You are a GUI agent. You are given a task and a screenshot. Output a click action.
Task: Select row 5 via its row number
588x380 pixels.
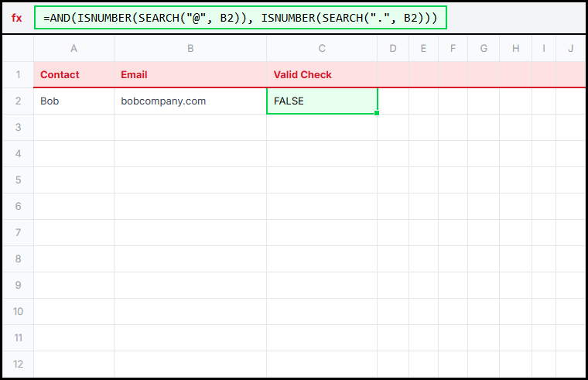(x=18, y=180)
